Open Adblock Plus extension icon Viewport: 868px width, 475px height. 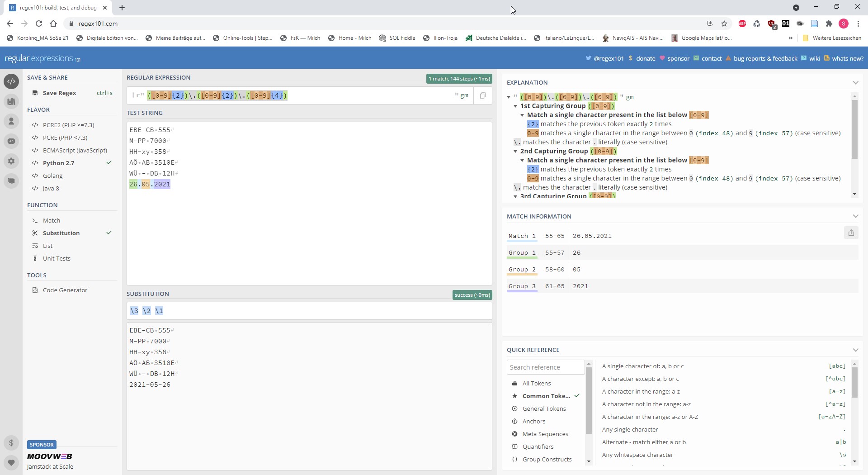coord(742,24)
